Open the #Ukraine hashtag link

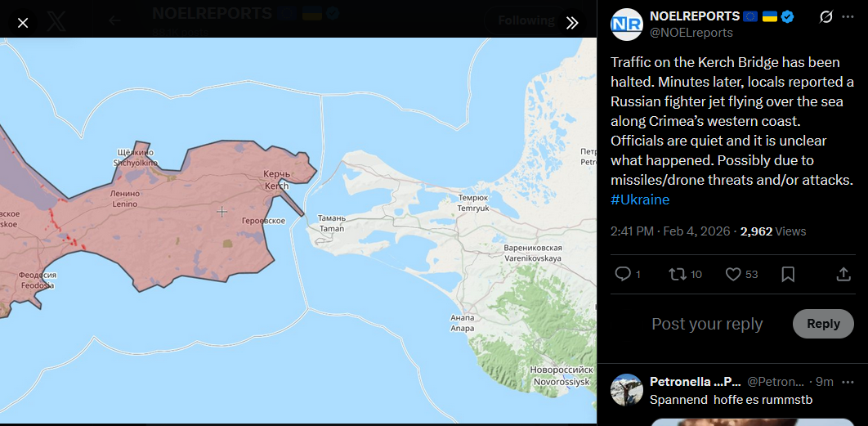tap(640, 200)
